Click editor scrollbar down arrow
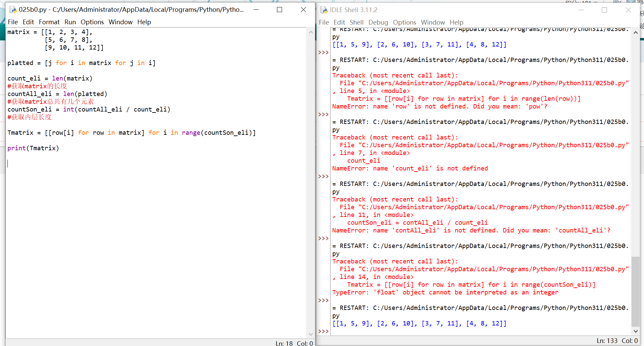The width and height of the screenshot is (644, 346). [x=311, y=334]
